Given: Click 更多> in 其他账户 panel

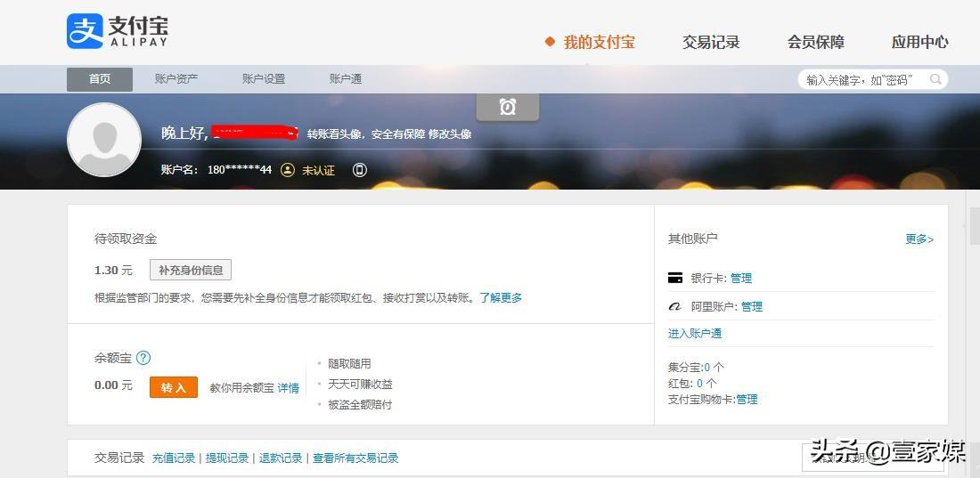Looking at the screenshot, I should pyautogui.click(x=919, y=239).
